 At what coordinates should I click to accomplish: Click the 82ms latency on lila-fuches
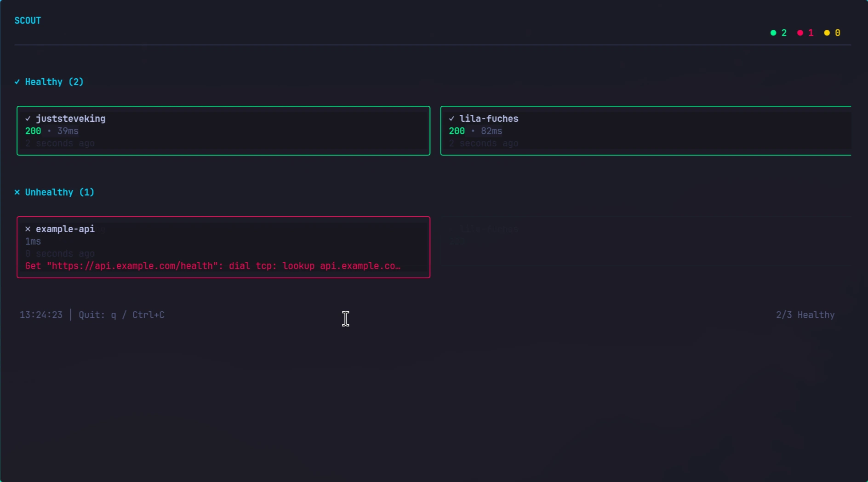click(x=491, y=131)
